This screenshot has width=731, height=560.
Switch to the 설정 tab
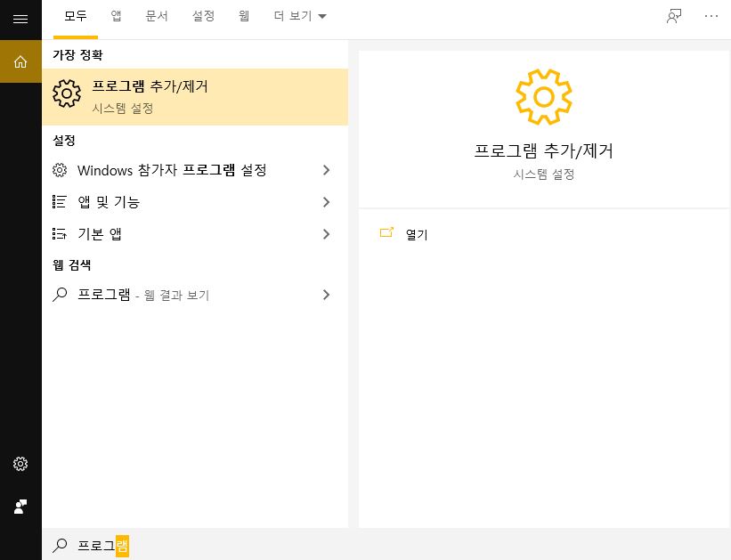(203, 16)
